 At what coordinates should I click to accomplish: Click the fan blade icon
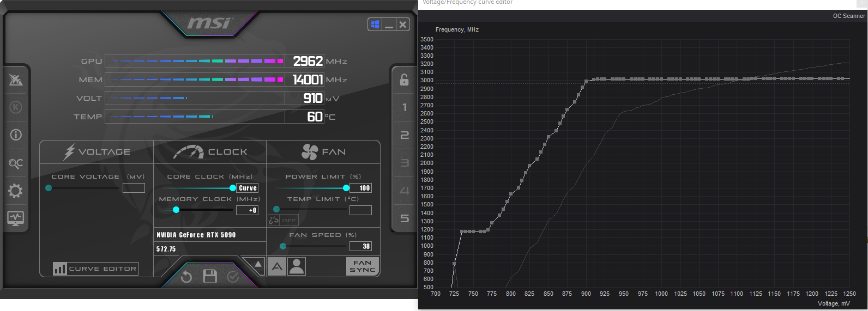pyautogui.click(x=310, y=152)
